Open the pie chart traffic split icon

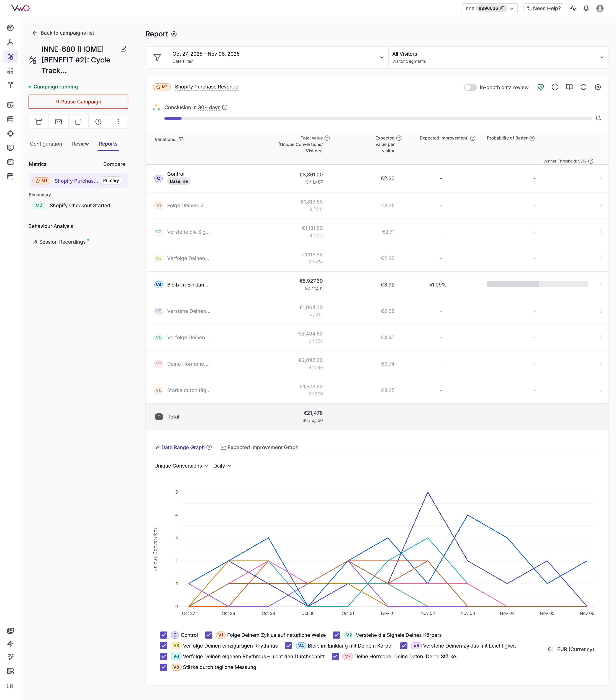555,87
